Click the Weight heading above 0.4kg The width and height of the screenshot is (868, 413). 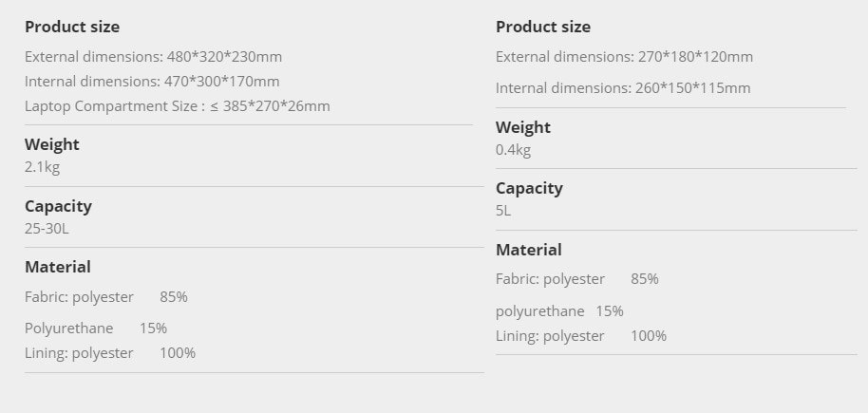[x=523, y=127]
